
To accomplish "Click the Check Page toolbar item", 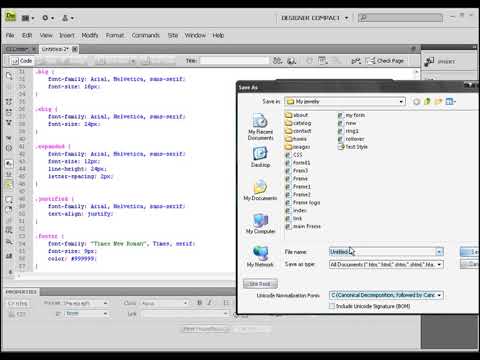I will coord(385,61).
